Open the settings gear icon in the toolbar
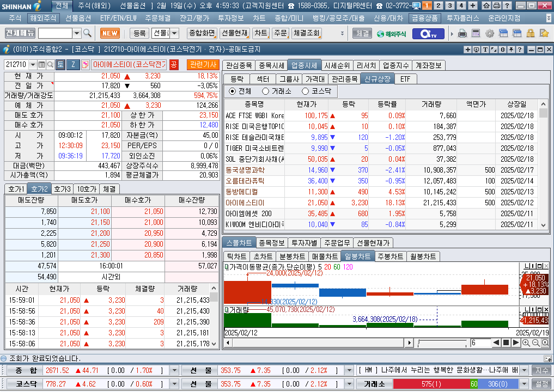The width and height of the screenshot is (554, 392). point(490,34)
